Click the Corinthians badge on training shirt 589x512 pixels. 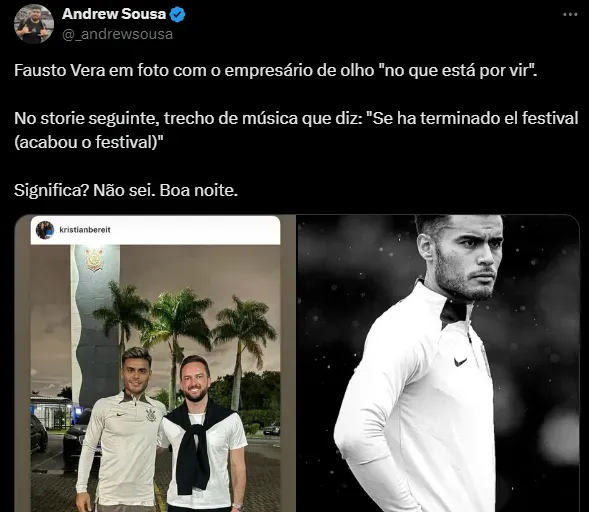(151, 415)
